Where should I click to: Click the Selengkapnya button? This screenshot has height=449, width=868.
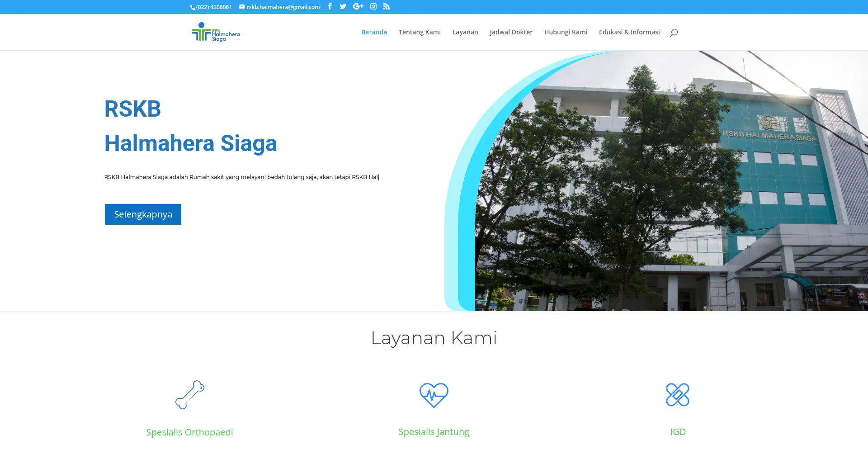coord(143,214)
